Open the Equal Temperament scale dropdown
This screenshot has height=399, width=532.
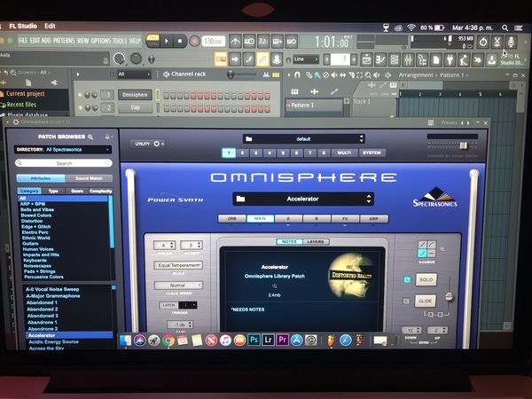[x=178, y=265]
